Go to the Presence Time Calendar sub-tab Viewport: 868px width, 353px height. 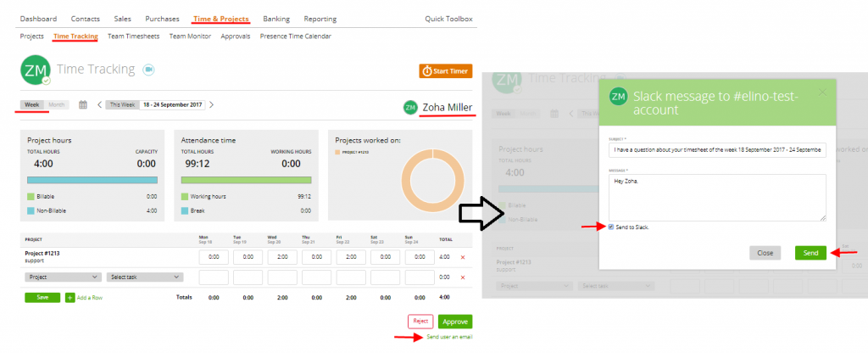pyautogui.click(x=296, y=36)
